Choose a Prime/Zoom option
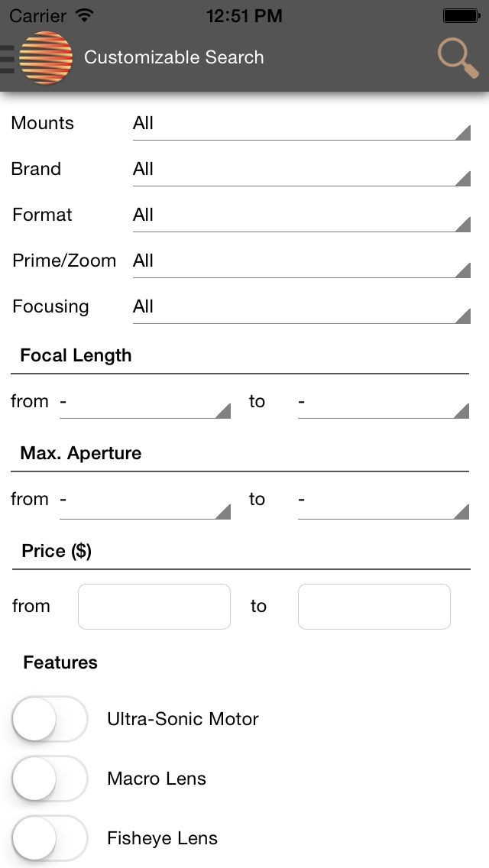Viewport: 489px width, 868px height. [x=301, y=261]
